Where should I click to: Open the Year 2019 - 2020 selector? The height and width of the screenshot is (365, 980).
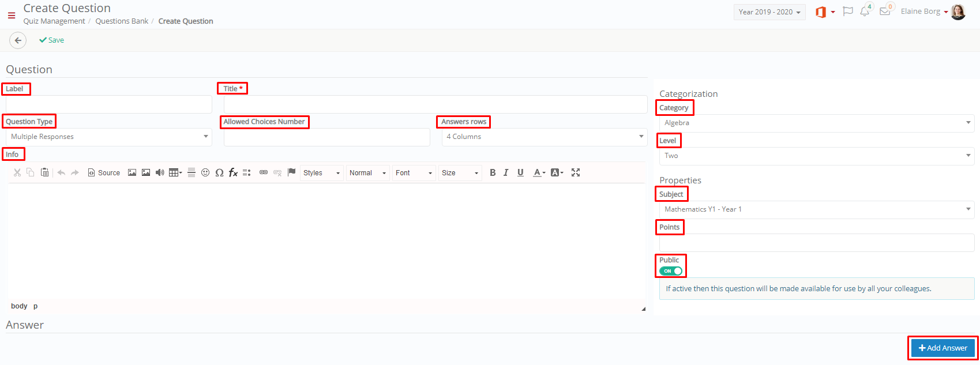pos(769,12)
